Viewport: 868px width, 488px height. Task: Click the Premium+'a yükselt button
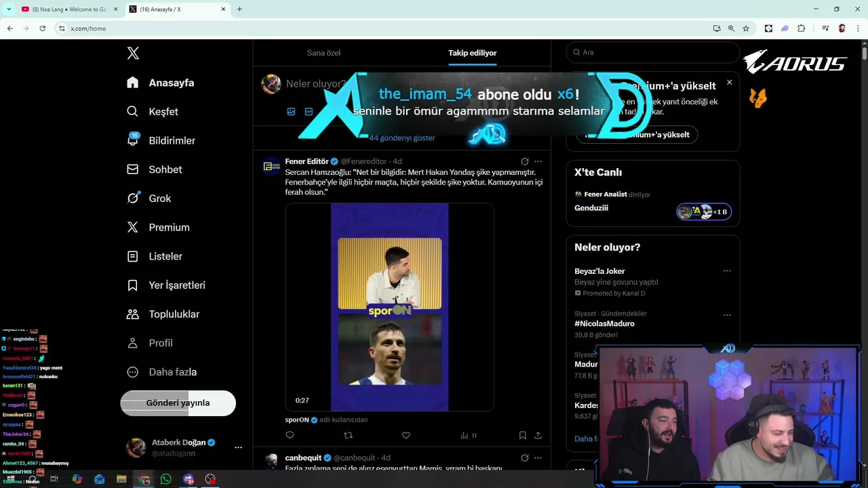pyautogui.click(x=637, y=134)
